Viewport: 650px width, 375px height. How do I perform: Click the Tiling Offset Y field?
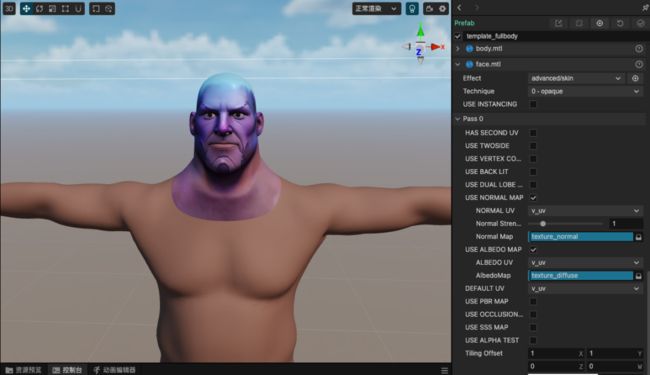[615, 353]
